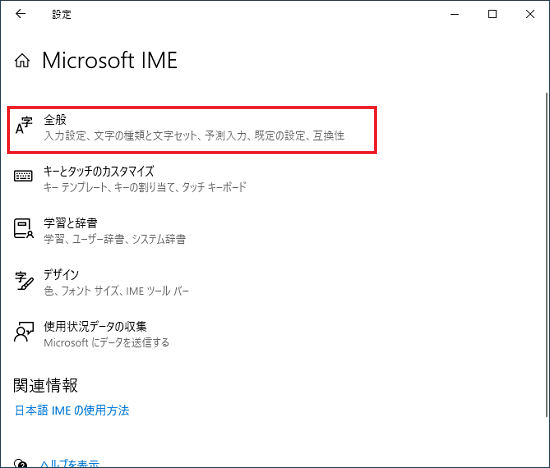This screenshot has height=468, width=550.
Task: Open Settings home via house icon
Action: tap(22, 60)
